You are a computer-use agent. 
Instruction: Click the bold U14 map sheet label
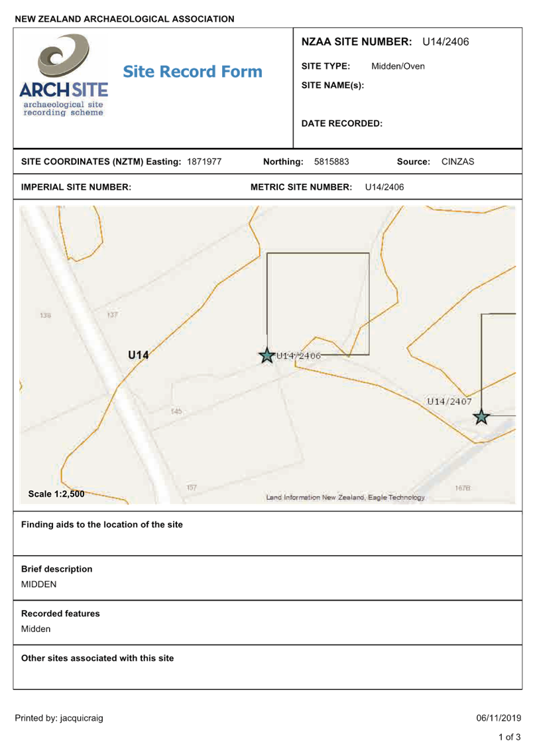tap(138, 355)
